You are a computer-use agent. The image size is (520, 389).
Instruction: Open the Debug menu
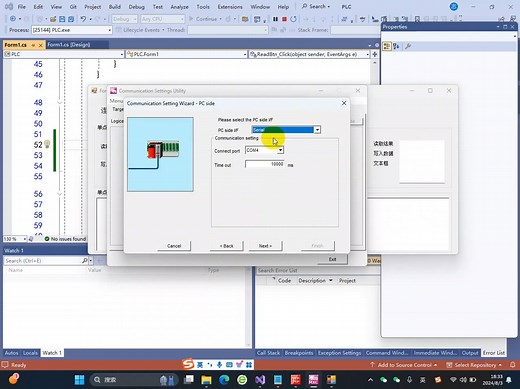click(136, 7)
